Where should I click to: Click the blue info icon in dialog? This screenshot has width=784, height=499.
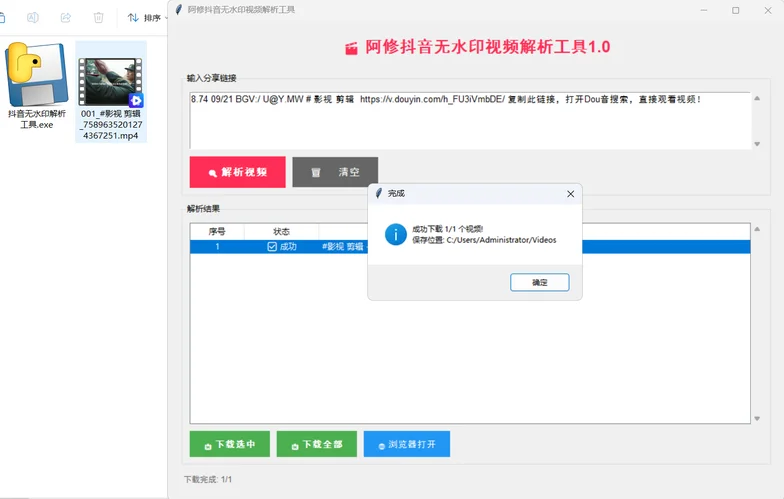click(396, 234)
